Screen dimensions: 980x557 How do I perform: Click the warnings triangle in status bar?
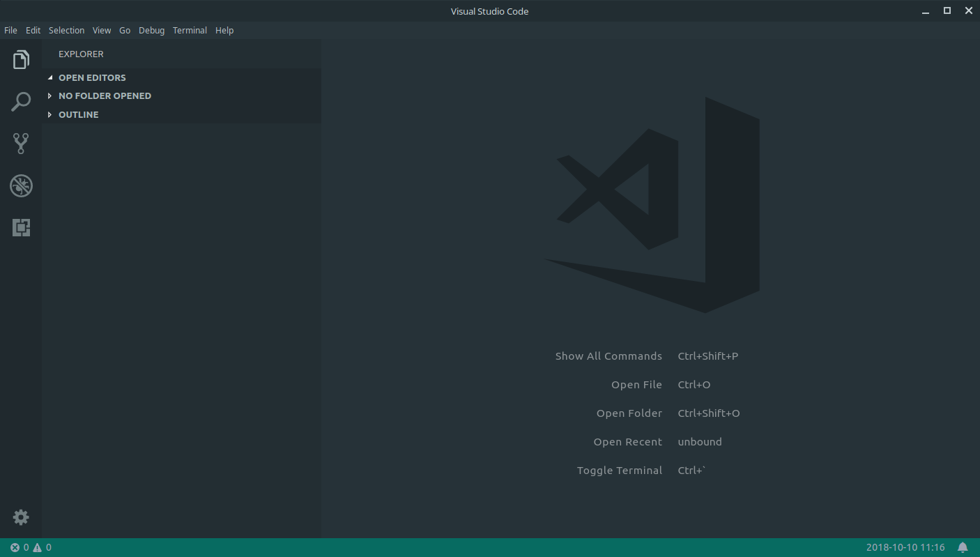[37, 547]
